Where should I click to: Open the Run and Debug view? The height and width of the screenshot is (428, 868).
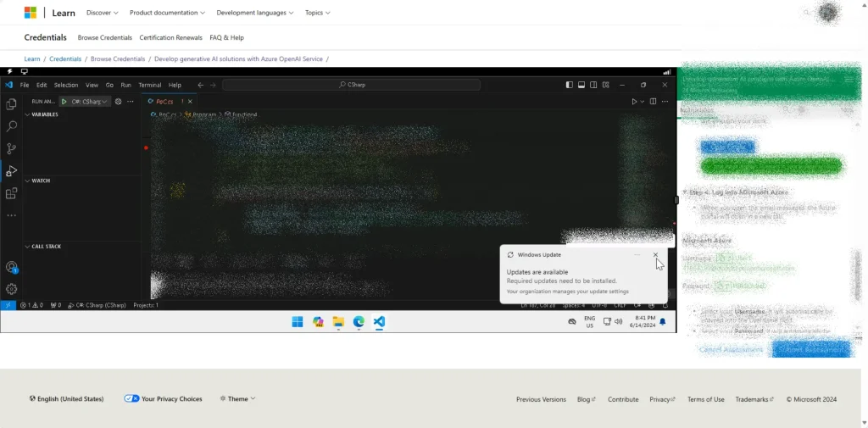(x=11, y=171)
